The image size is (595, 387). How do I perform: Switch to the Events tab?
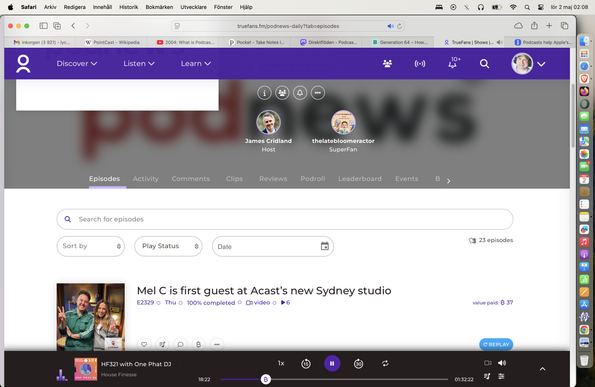[406, 179]
